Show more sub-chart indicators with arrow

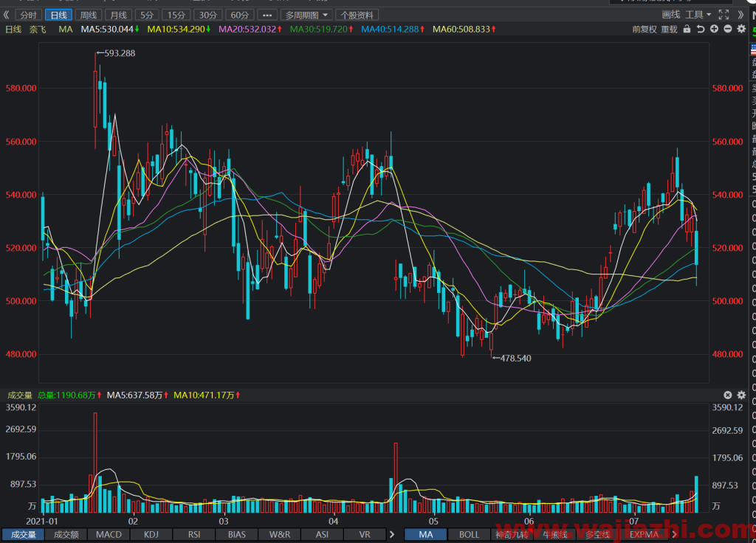[x=392, y=535]
